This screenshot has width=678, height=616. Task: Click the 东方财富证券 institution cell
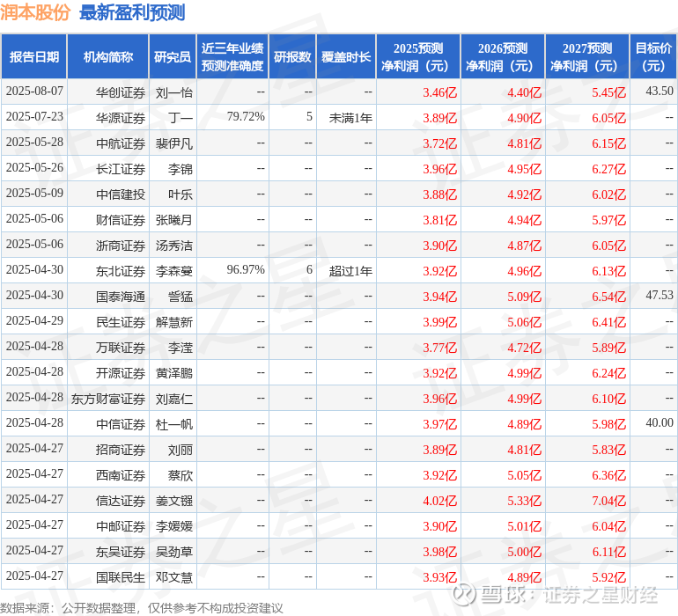pyautogui.click(x=108, y=399)
